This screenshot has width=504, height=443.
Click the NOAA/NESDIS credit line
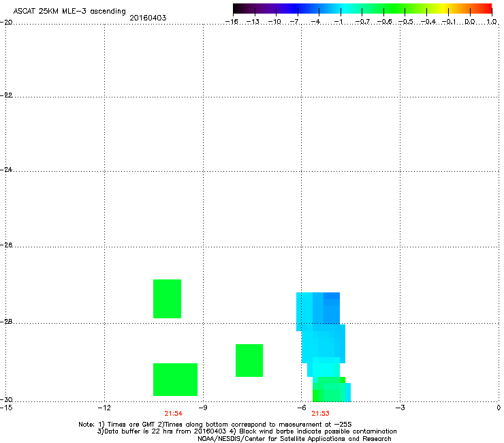[x=294, y=439]
